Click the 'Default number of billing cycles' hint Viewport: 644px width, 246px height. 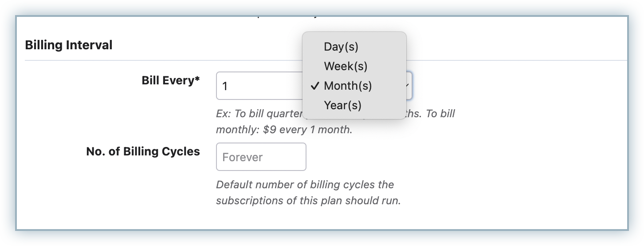305,184
